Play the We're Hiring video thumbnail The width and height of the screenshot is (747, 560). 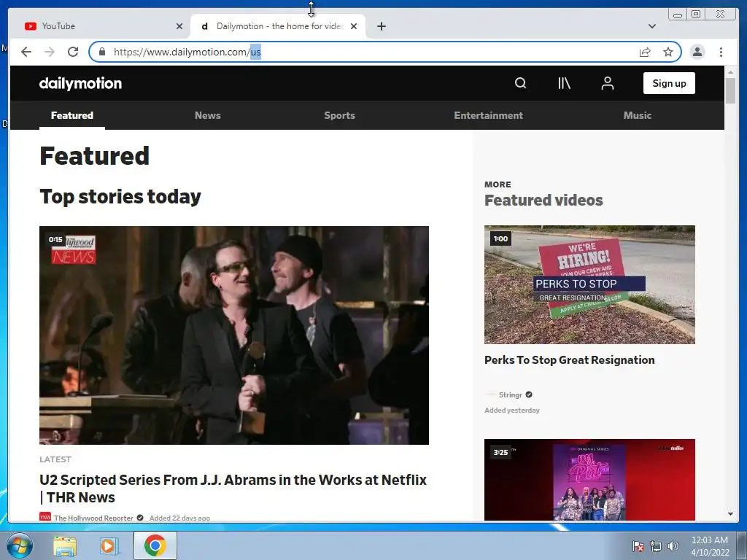pos(589,285)
